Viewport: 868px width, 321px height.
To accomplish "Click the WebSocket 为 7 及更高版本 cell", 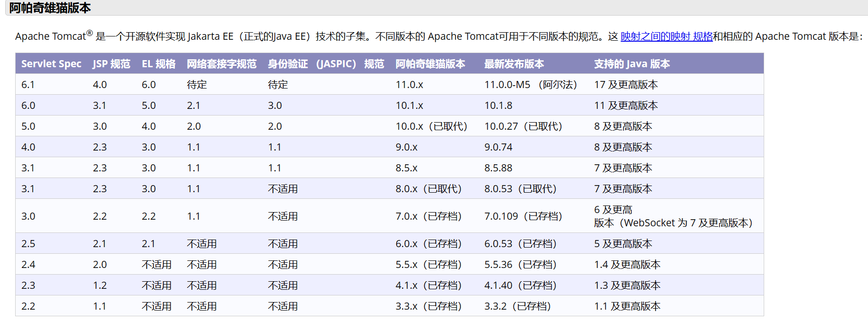I will (x=673, y=216).
